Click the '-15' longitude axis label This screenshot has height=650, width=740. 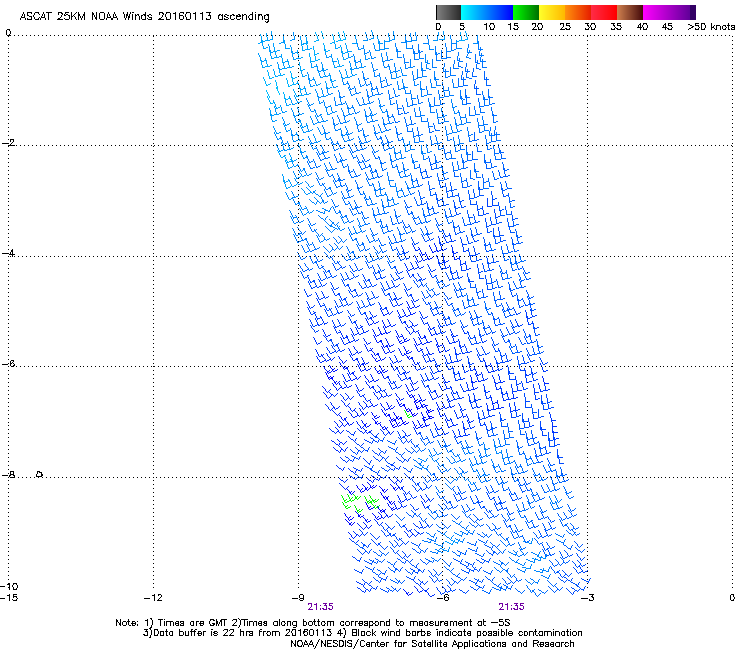click(x=9, y=598)
